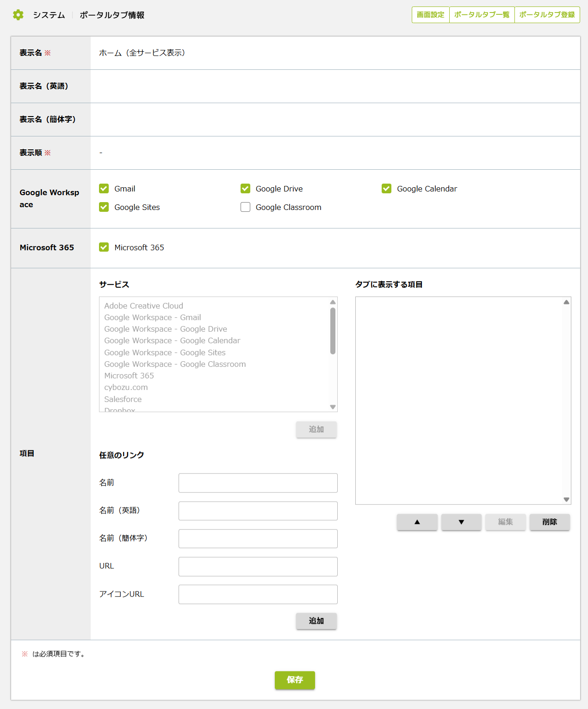Move selected item down with ▼ button
The height and width of the screenshot is (709, 588).
point(461,522)
